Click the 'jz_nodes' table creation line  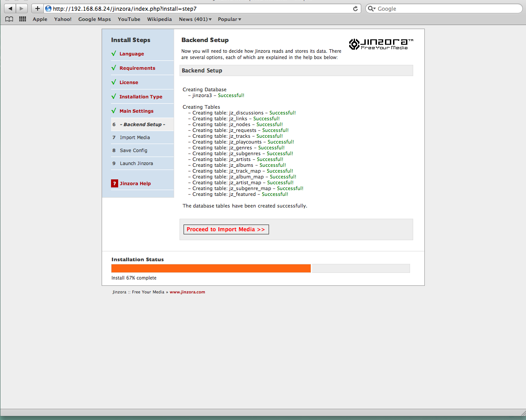tap(235, 124)
